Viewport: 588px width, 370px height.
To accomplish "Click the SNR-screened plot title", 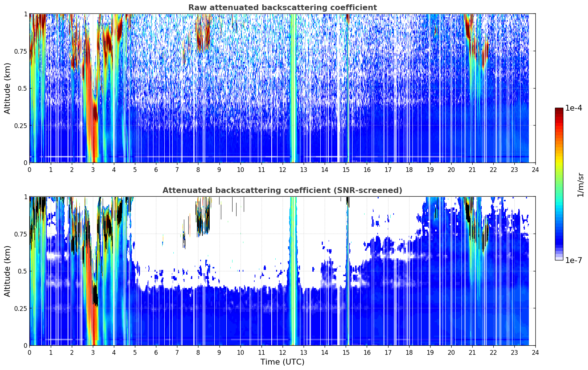I will coord(282,190).
